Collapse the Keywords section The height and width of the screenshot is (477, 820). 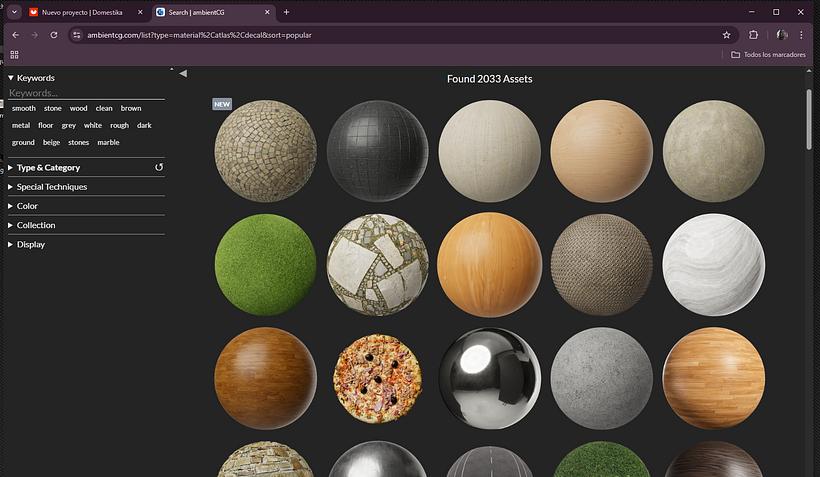(x=35, y=78)
